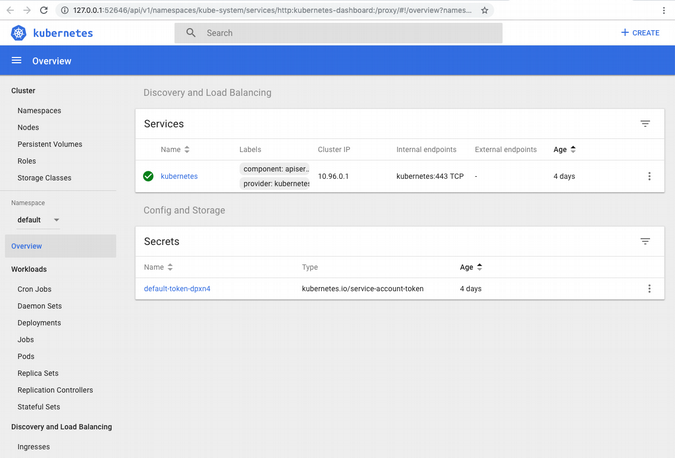The image size is (675, 458).
Task: Click the Labels column header
Action: [250, 149]
